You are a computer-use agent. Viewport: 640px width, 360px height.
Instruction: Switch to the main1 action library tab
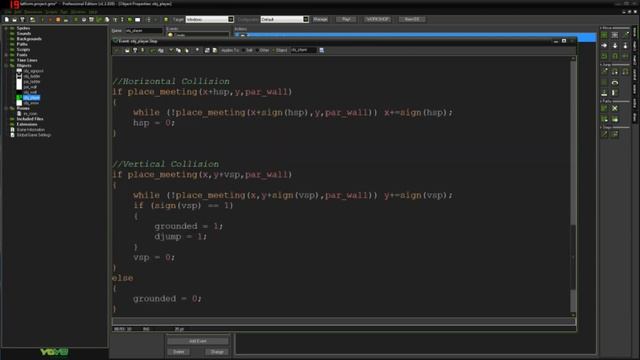635,46
